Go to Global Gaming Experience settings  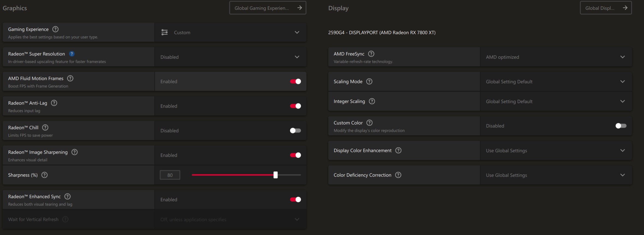[268, 8]
